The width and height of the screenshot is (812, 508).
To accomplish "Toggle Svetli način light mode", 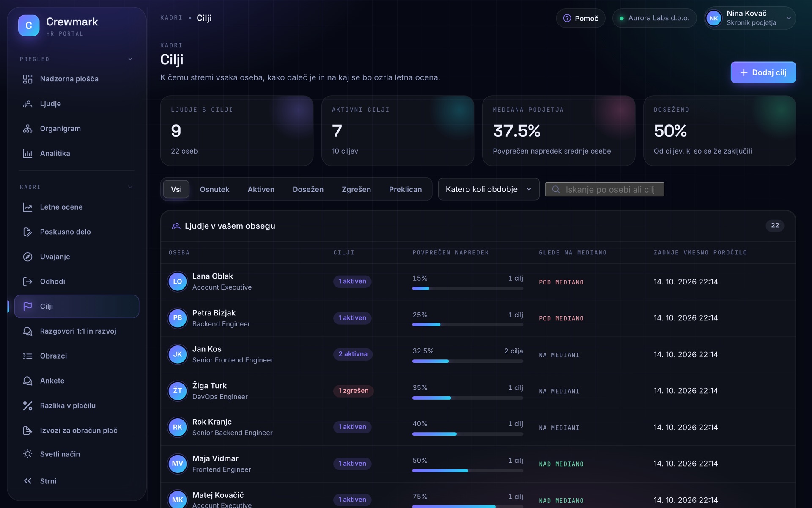I will coord(77,454).
